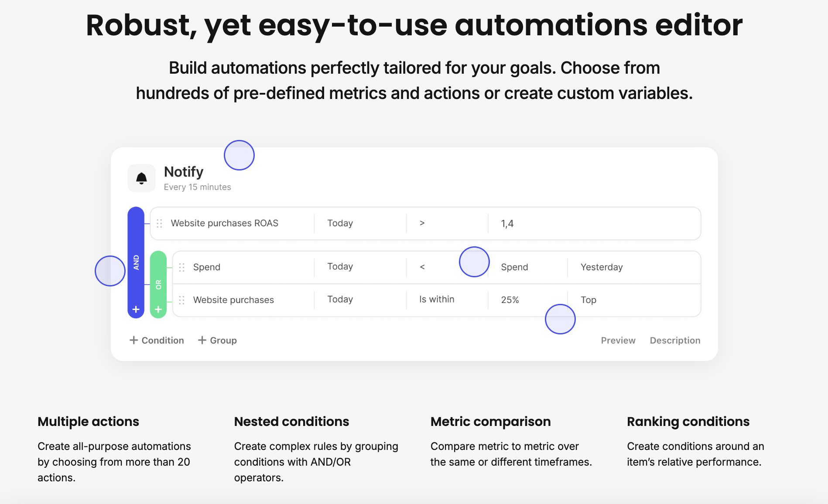This screenshot has width=828, height=504.
Task: Click the Notify bell icon
Action: pos(141,178)
